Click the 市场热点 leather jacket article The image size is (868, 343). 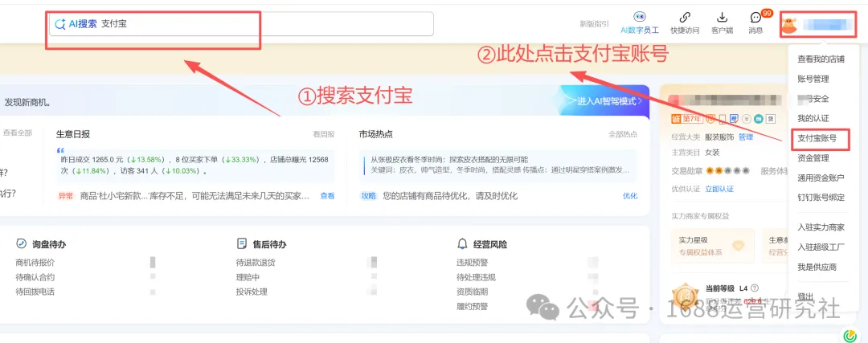[497, 165]
